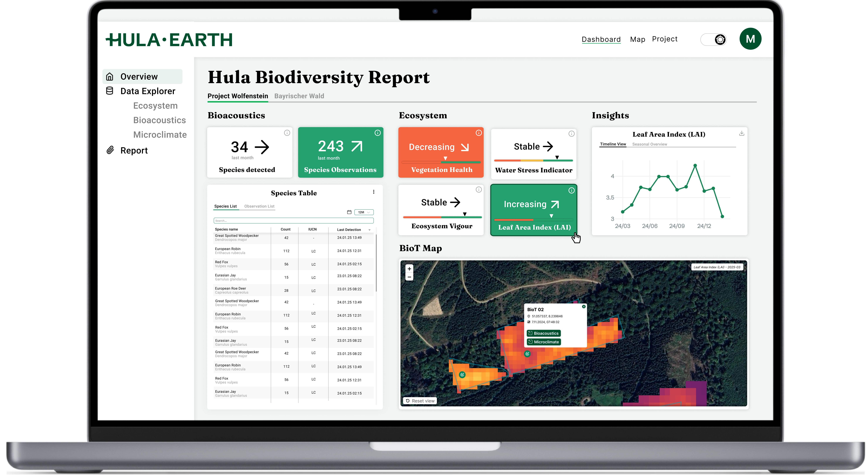
Task: Switch to Seasonal Overview tab
Action: click(x=649, y=144)
